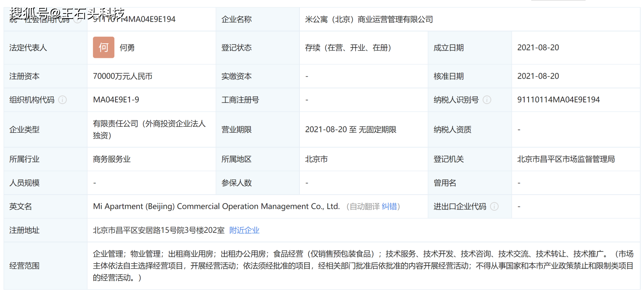The image size is (644, 294).
Task: Click the 登记机关 label
Action: pos(448,159)
